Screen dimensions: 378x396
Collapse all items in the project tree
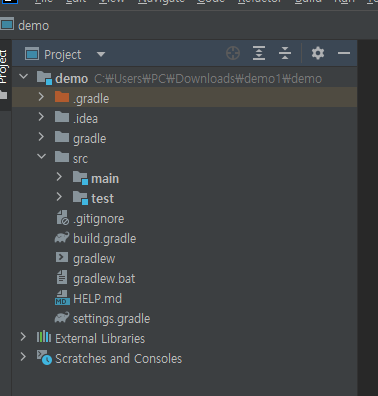point(285,53)
